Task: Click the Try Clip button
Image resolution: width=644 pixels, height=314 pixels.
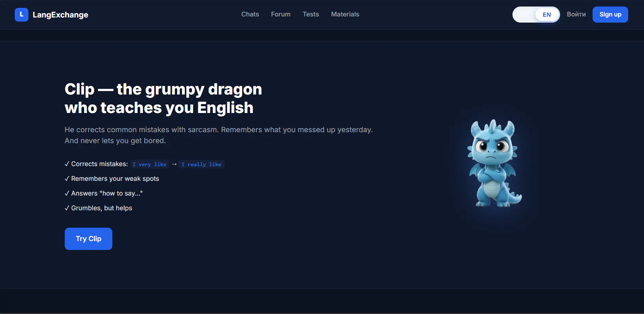Action: (88, 239)
